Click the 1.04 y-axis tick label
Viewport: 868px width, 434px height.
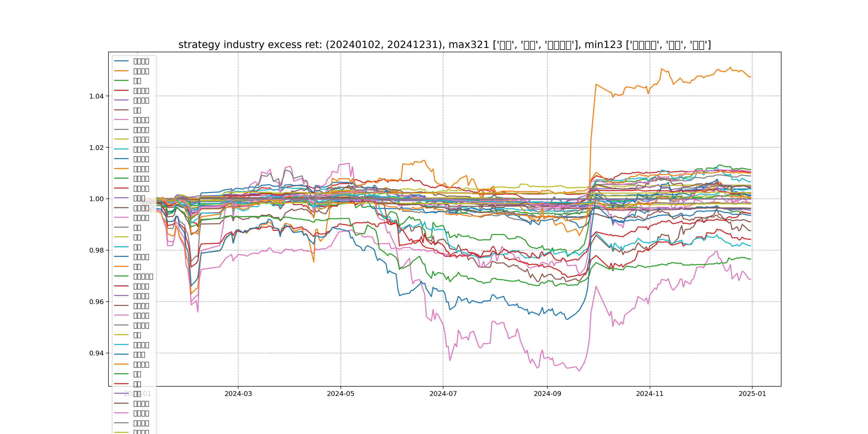coord(96,96)
